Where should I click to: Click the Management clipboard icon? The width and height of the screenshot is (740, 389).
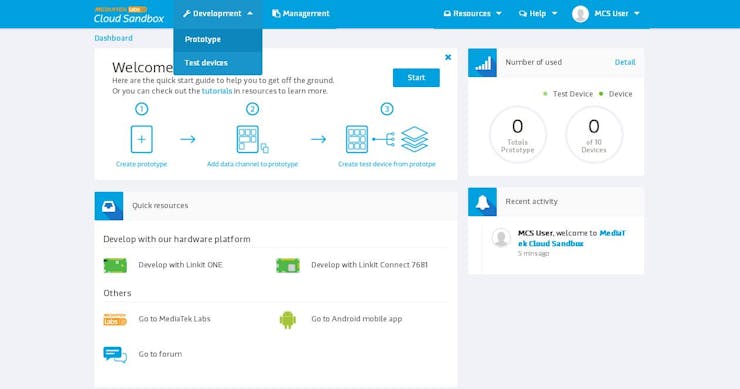pos(276,14)
